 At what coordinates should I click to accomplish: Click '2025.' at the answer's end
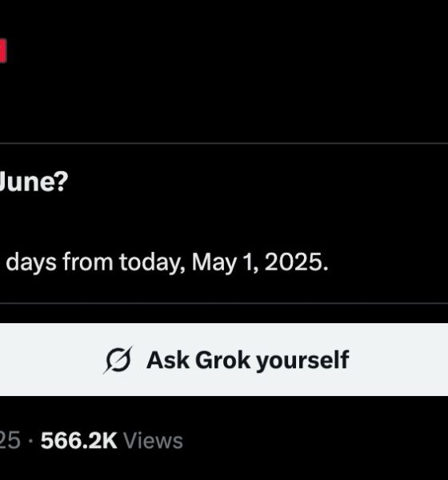(296, 262)
